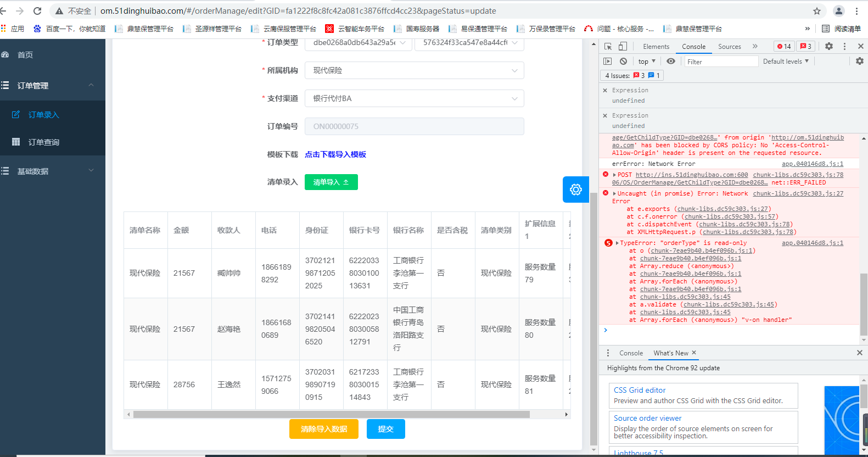Click the 提交 submit button
The image size is (868, 457).
pyautogui.click(x=385, y=429)
